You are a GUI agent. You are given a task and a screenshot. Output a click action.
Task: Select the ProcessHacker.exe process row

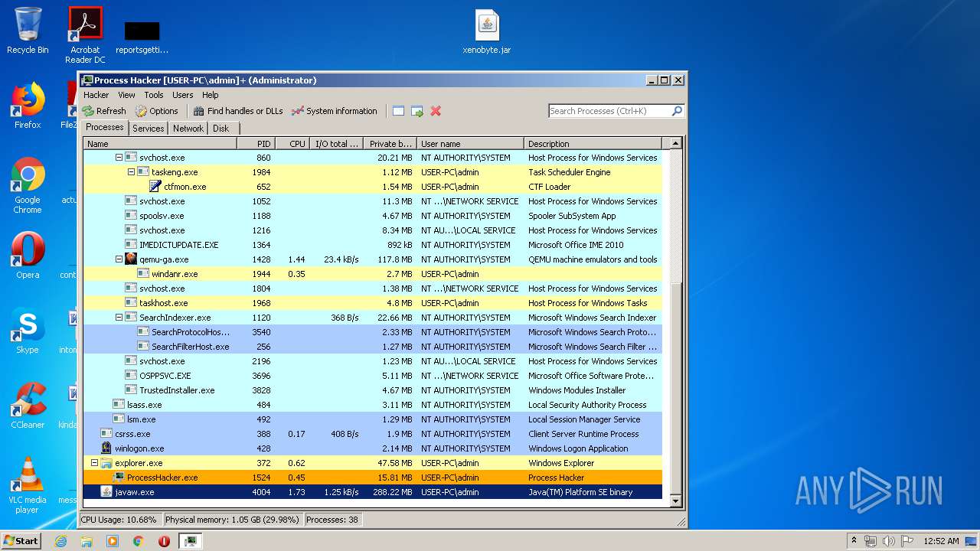tap(373, 478)
